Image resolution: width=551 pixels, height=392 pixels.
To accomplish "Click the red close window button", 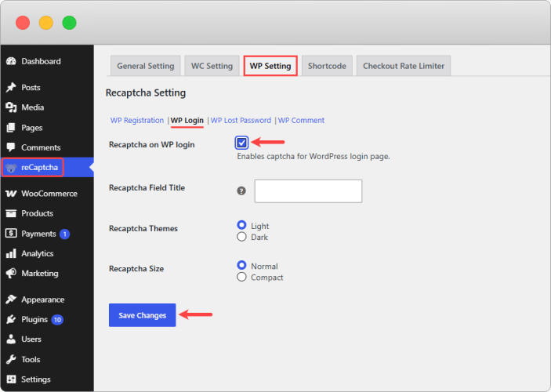I will 23,23.
